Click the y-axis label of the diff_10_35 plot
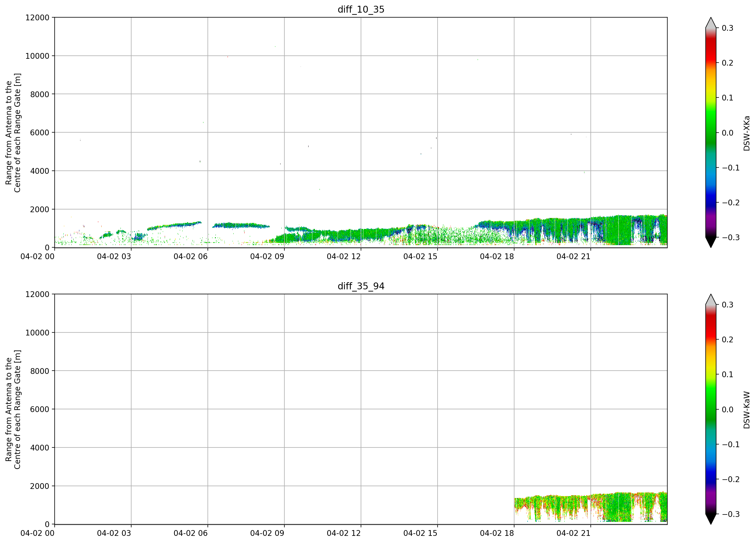Screen dimensions: 756x543 (x=13, y=133)
